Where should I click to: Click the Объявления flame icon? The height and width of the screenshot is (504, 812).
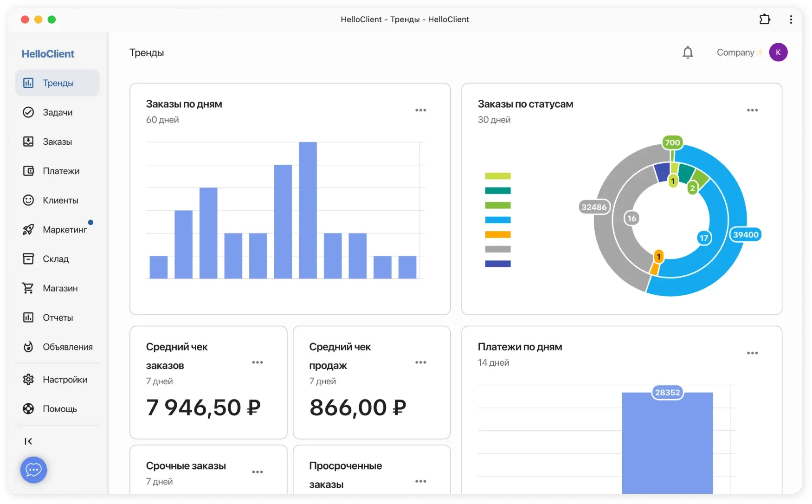coord(28,347)
